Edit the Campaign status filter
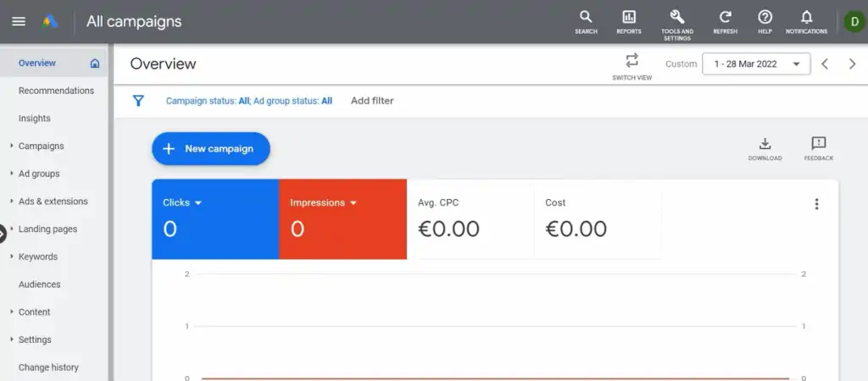868x381 pixels. point(208,101)
